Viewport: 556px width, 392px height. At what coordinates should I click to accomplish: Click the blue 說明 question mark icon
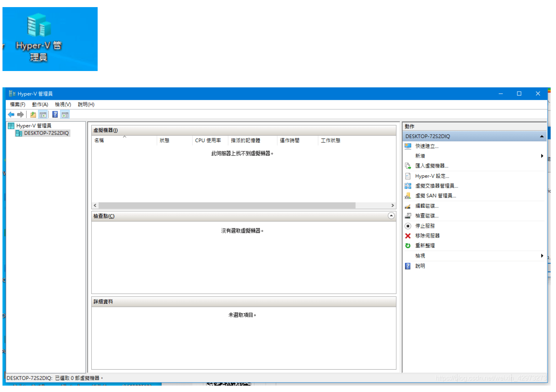[x=408, y=266]
